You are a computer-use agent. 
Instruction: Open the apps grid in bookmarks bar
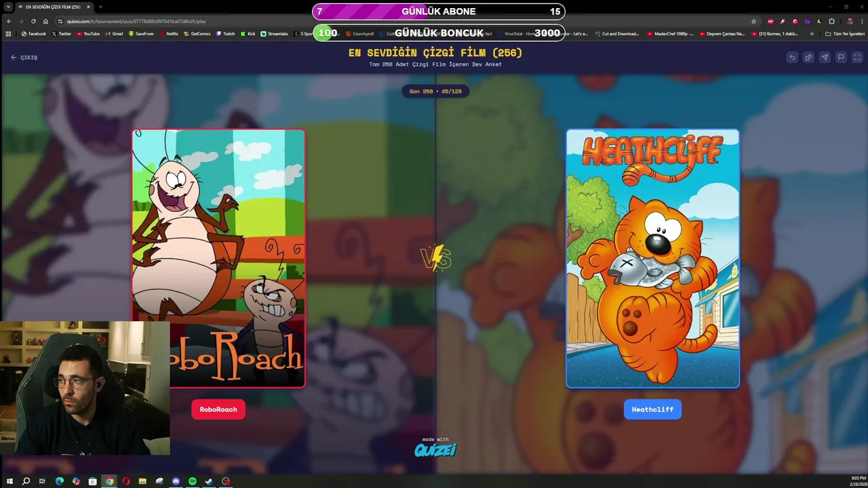8,33
